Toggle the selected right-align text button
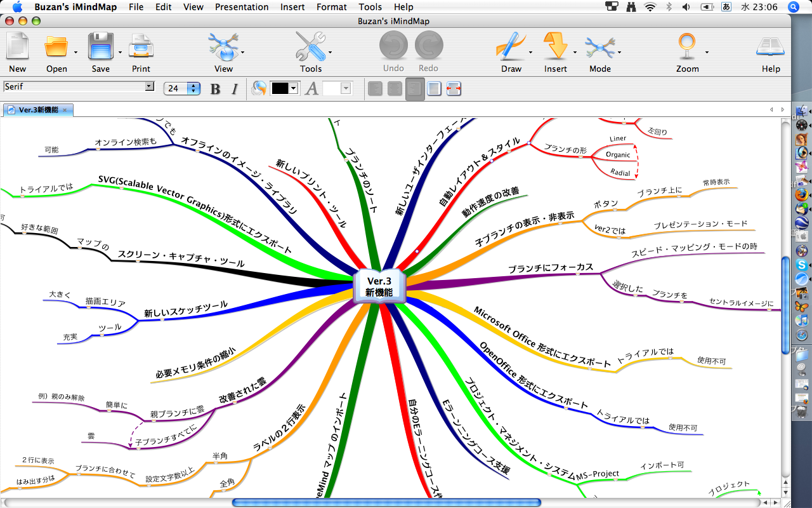 point(415,89)
